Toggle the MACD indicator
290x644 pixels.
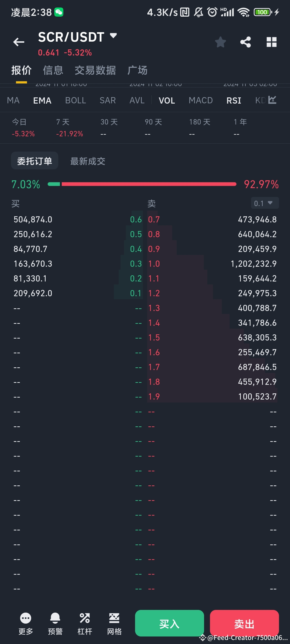coord(201,100)
